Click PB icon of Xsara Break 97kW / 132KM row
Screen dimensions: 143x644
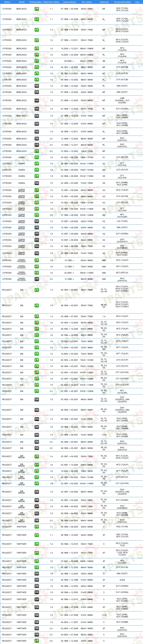coord(37,215)
